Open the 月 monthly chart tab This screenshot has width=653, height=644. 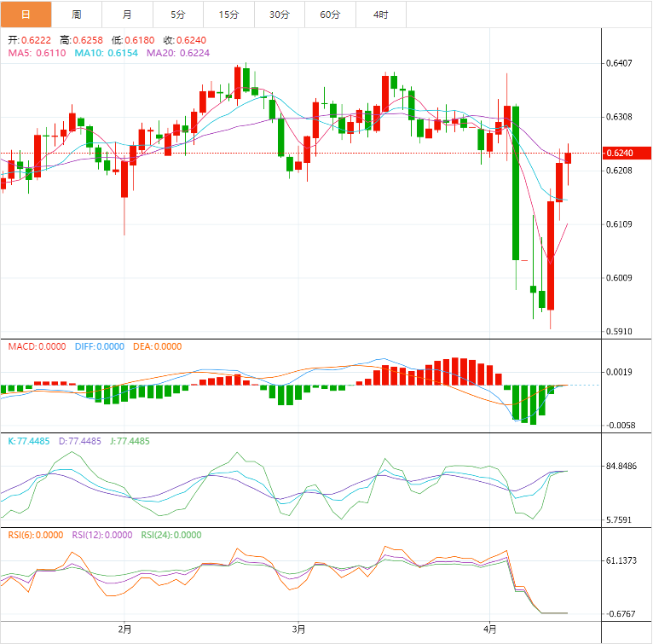(x=127, y=15)
